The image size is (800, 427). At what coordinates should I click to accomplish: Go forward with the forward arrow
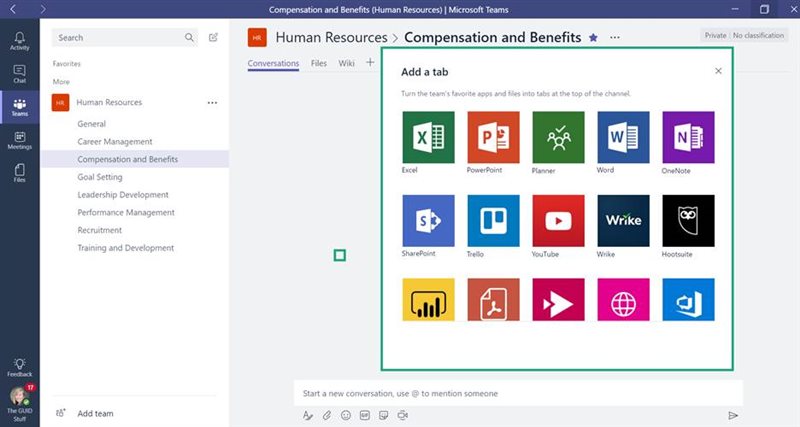pyautogui.click(x=43, y=9)
